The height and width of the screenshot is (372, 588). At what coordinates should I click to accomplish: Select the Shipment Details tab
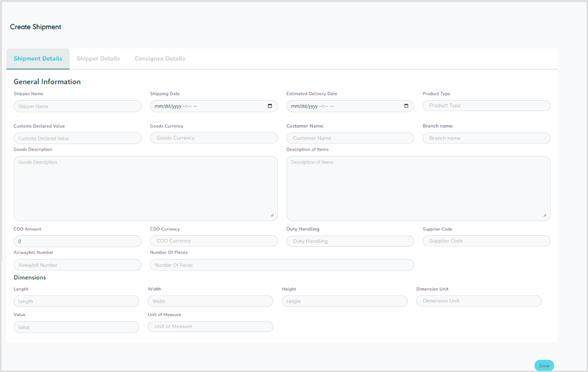(38, 59)
